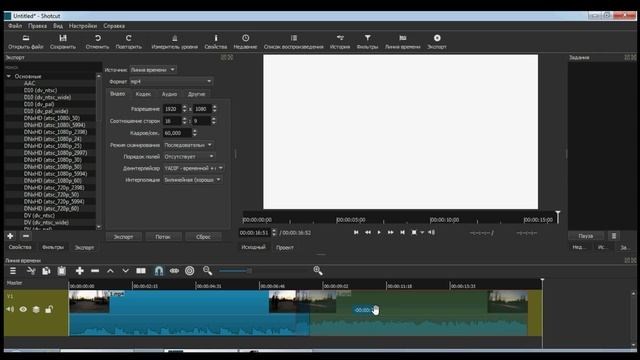Open the Filters funnel icon in toolbar
The height and width of the screenshot is (360, 640).
coord(367,38)
